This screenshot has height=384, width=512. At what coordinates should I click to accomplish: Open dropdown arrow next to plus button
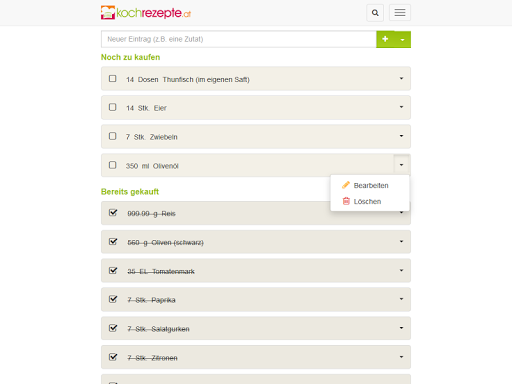click(x=403, y=39)
